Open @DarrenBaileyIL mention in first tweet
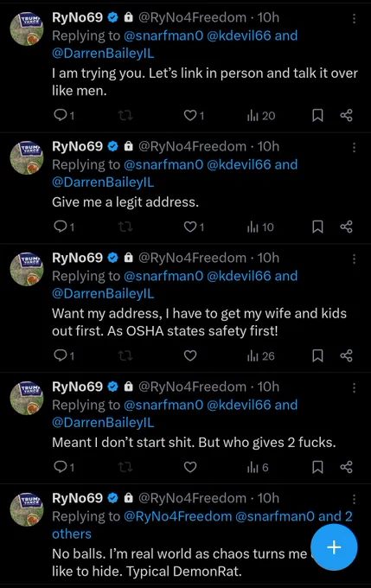The width and height of the screenshot is (371, 588). click(103, 54)
